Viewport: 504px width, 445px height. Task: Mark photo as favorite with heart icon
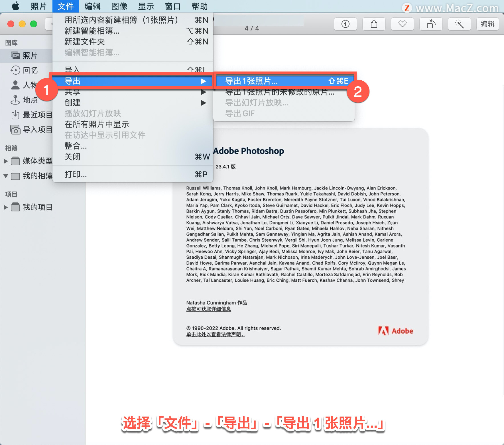(402, 24)
